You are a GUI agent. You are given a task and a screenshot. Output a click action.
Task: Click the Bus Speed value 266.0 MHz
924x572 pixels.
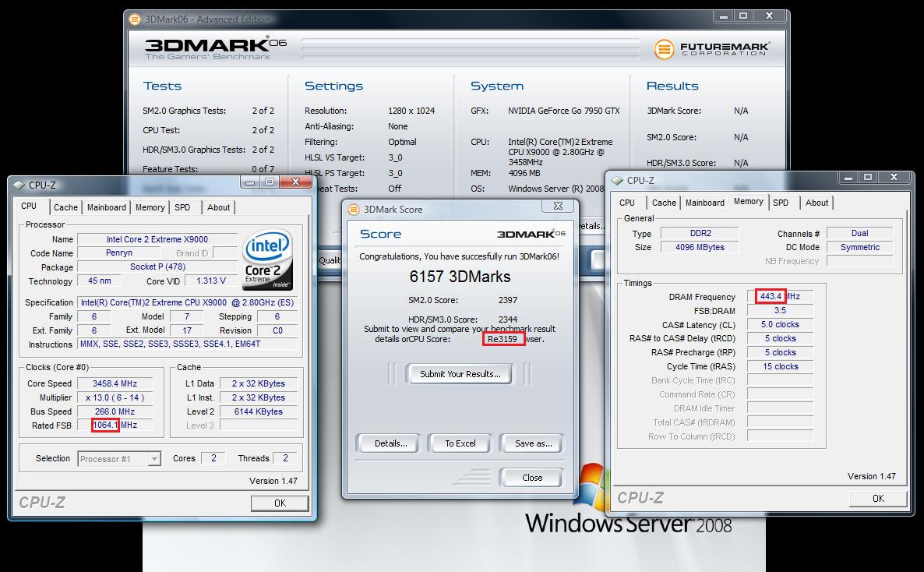pyautogui.click(x=115, y=411)
